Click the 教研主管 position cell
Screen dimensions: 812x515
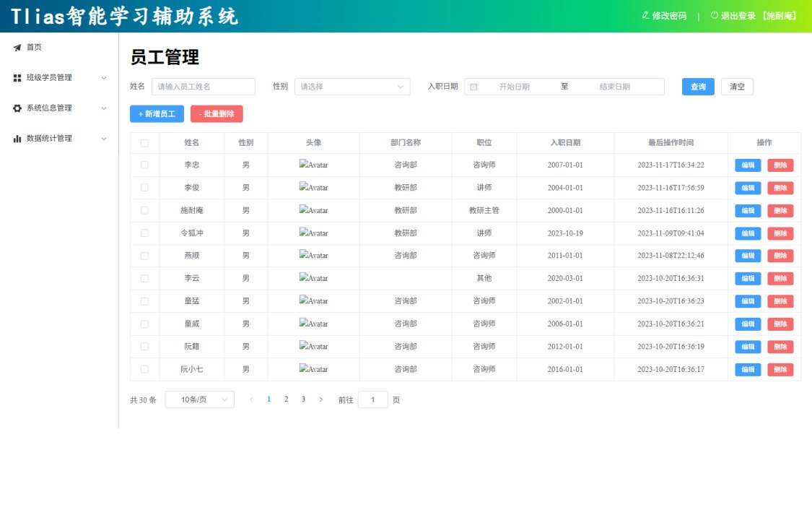click(x=484, y=210)
